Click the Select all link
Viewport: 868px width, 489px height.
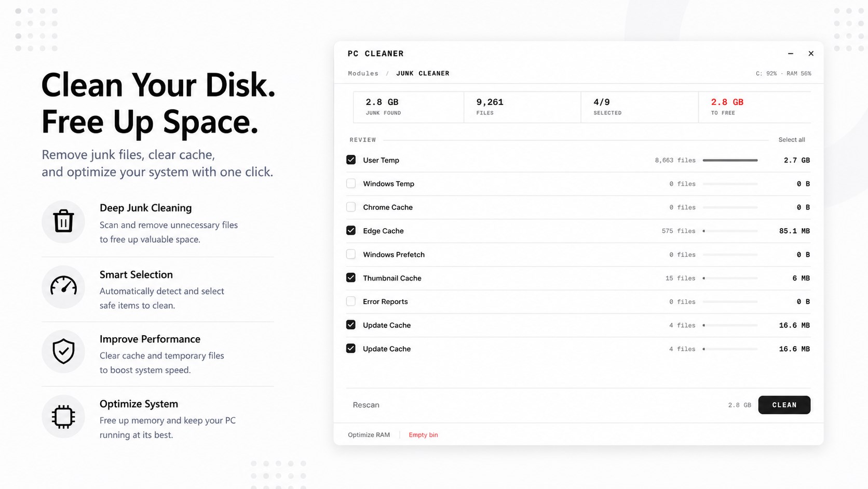point(792,140)
